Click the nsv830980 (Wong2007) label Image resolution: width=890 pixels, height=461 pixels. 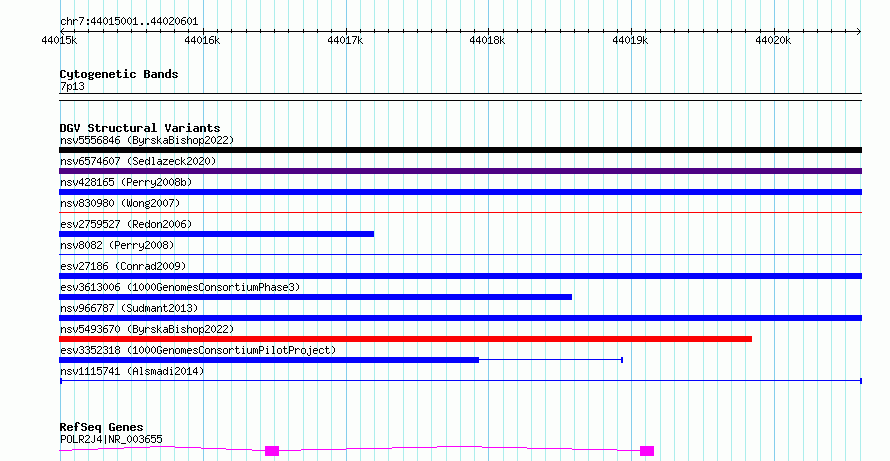(x=120, y=203)
